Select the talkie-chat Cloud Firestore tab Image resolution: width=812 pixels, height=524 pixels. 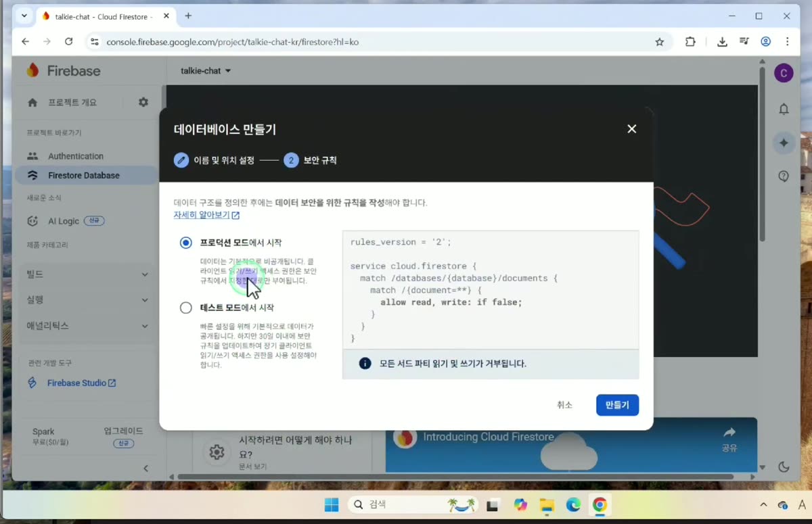click(x=104, y=16)
